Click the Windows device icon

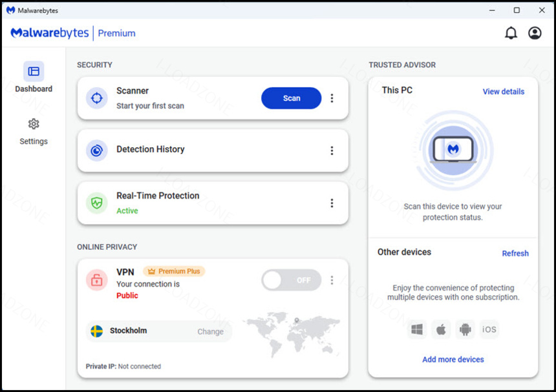[416, 329]
